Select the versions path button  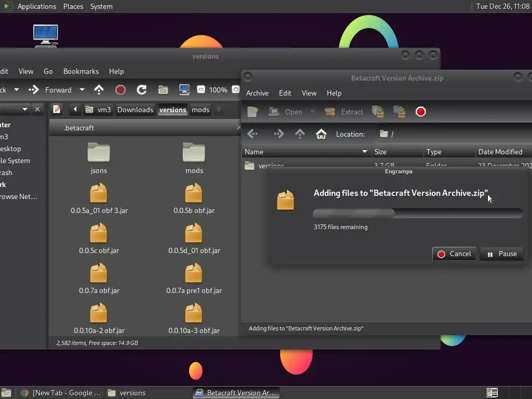[172, 110]
